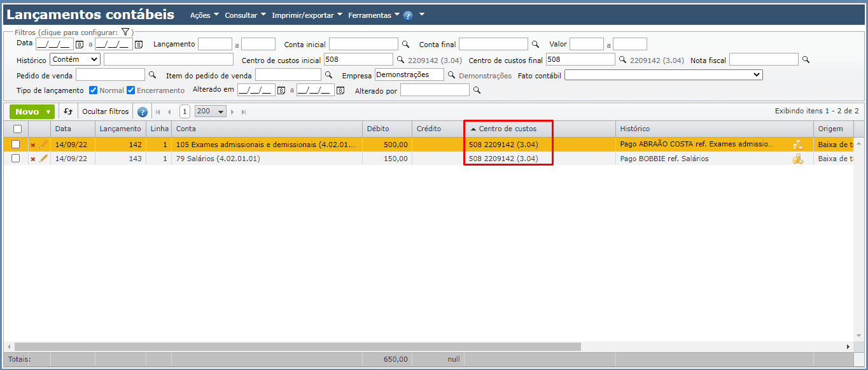Open the Fato contábil dropdown
868x370 pixels.
[664, 75]
